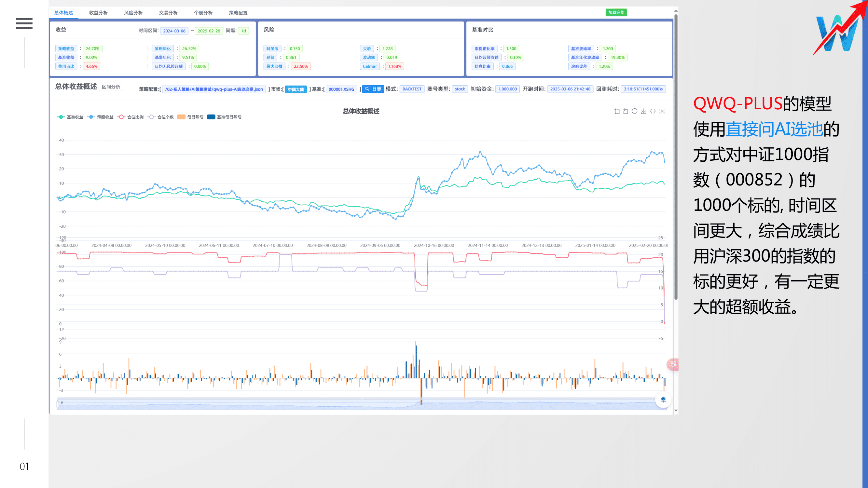The height and width of the screenshot is (488, 868).
Task: Switch to 收益分析 tab
Action: [98, 13]
